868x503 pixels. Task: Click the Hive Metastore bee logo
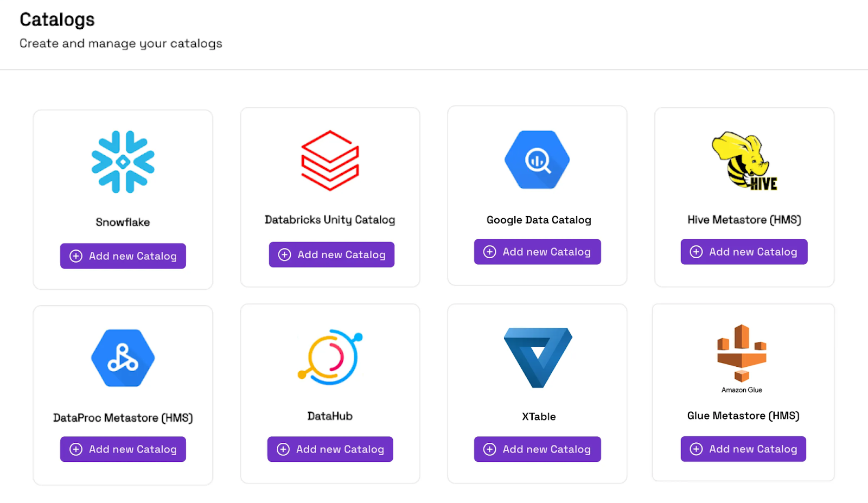click(x=744, y=161)
